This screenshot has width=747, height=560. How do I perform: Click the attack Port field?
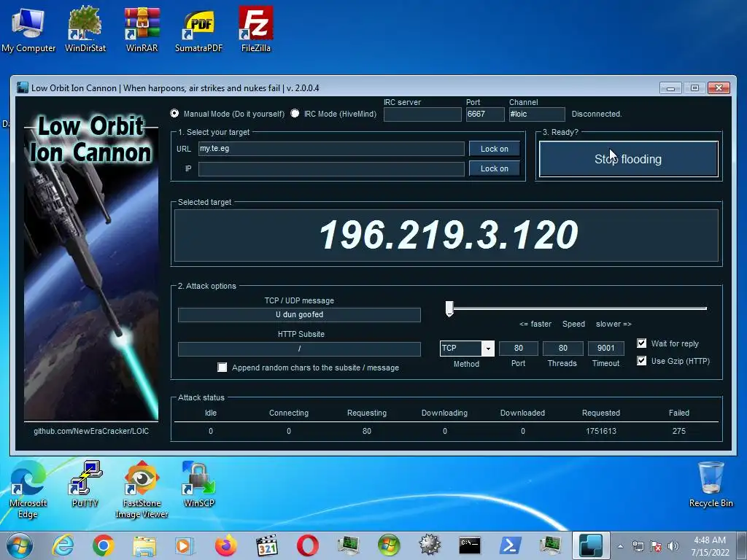519,349
